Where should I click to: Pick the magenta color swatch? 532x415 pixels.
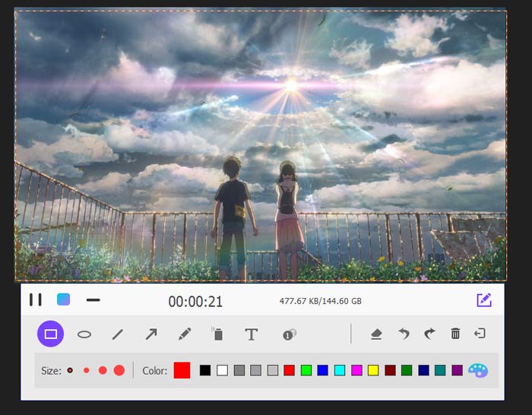(356, 370)
